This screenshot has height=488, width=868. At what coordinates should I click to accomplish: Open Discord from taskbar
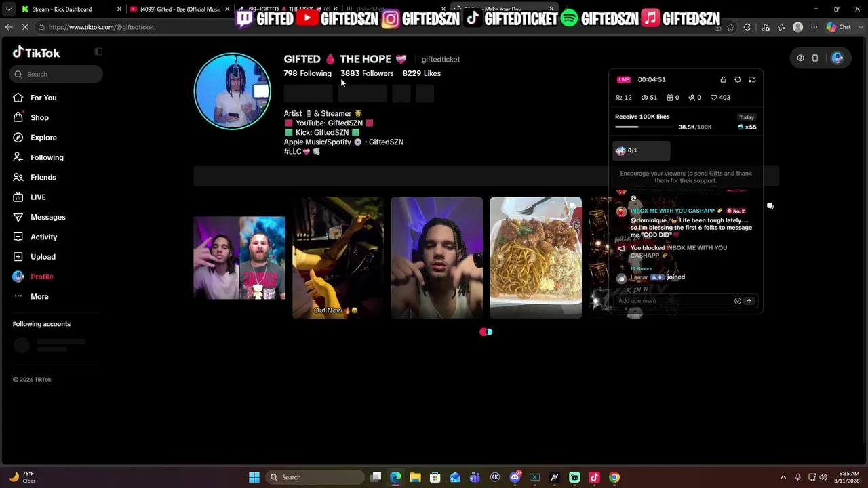[x=515, y=477]
